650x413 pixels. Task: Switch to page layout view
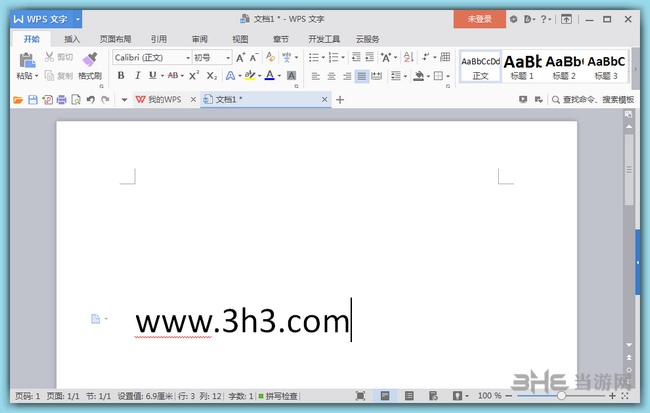tap(384, 396)
